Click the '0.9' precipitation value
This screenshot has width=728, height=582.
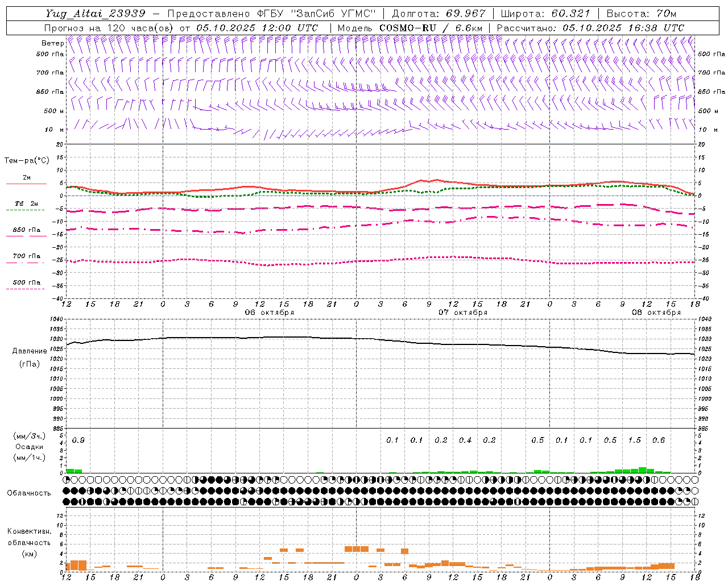78,440
